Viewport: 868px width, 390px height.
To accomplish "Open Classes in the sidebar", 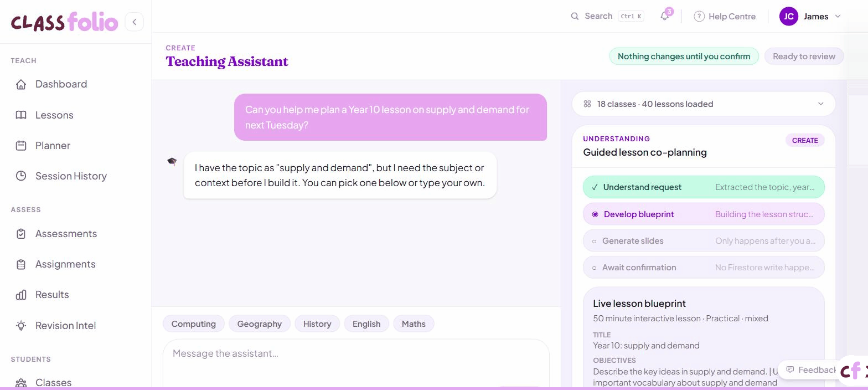I will [76, 383].
